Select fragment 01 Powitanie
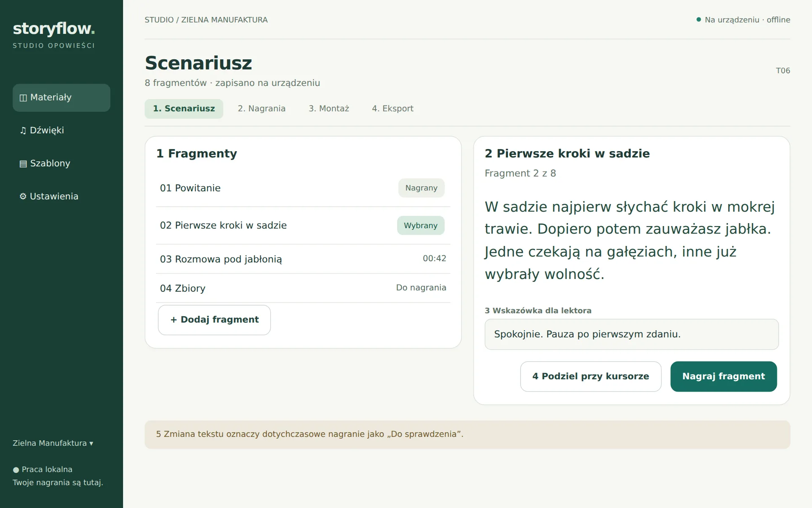 point(303,188)
